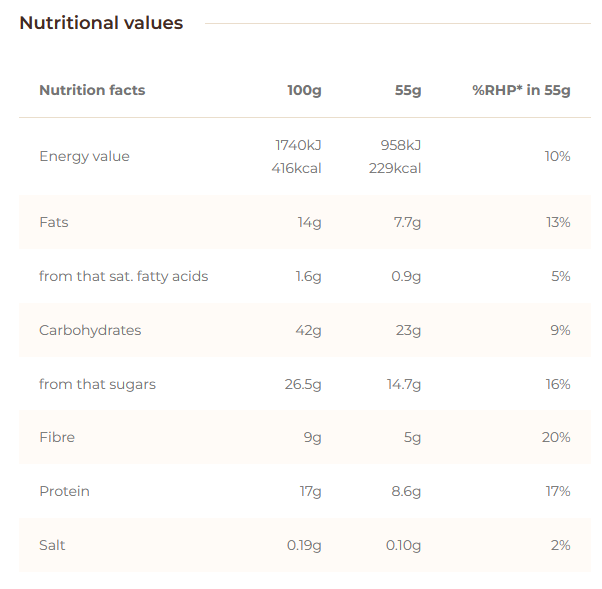Click the '229kcal' energy value
Viewport: 602px width, 589px height.
[x=394, y=168]
